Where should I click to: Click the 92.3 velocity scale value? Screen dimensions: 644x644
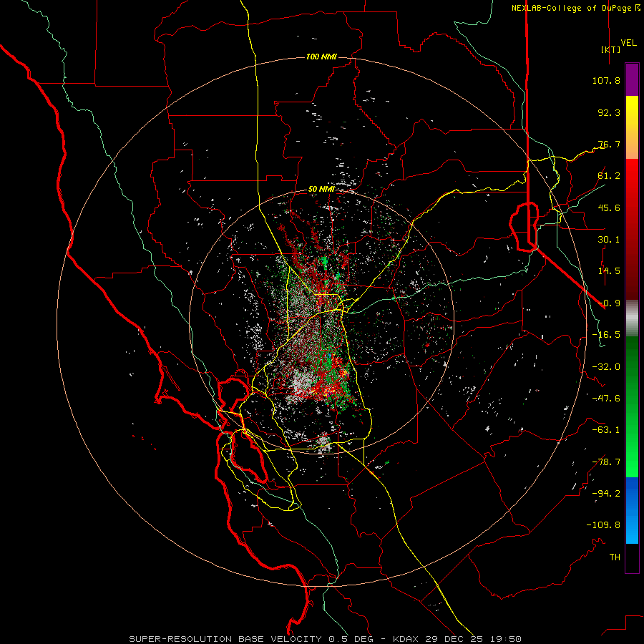(609, 112)
